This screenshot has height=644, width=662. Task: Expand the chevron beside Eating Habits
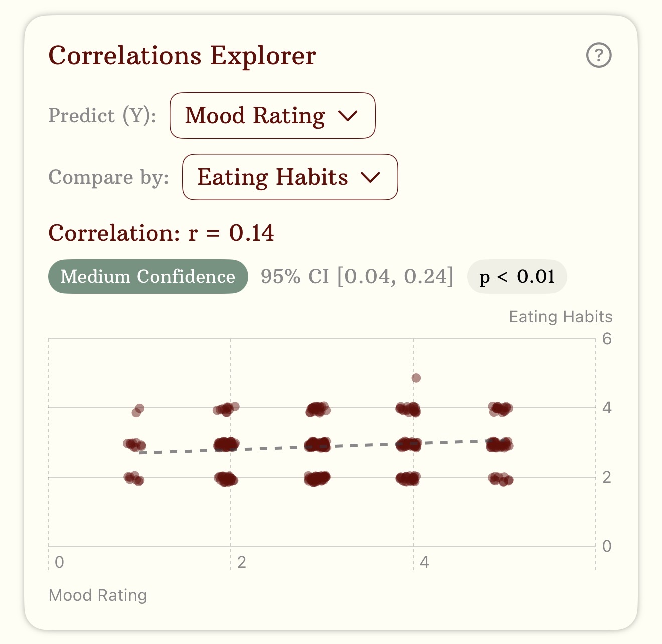tap(371, 178)
